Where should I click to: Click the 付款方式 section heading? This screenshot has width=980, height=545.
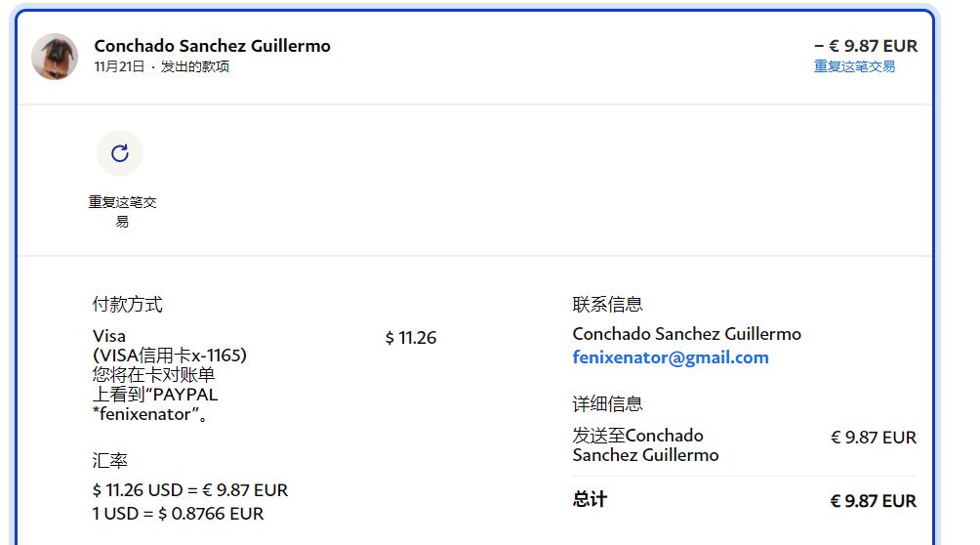(127, 305)
